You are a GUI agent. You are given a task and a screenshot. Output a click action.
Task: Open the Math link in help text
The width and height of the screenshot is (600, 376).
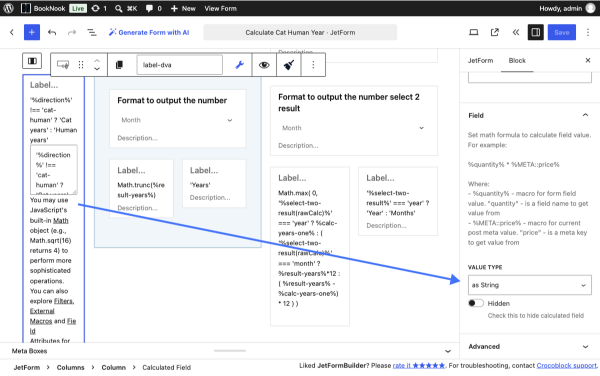(60, 220)
